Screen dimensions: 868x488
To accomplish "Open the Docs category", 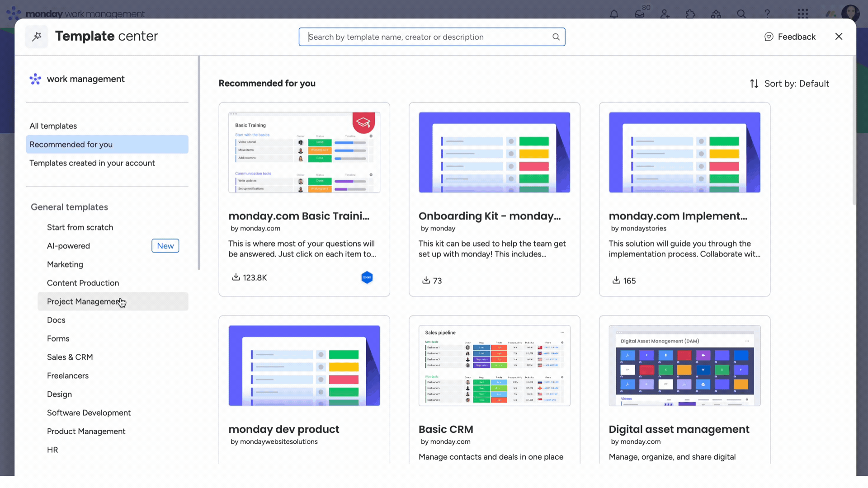I will (x=113, y=320).
